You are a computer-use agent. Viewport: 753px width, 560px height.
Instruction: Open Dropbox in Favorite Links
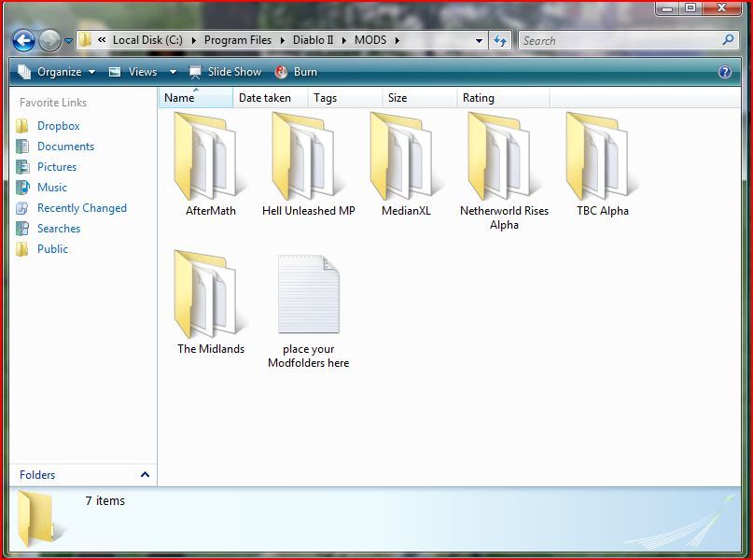click(59, 126)
